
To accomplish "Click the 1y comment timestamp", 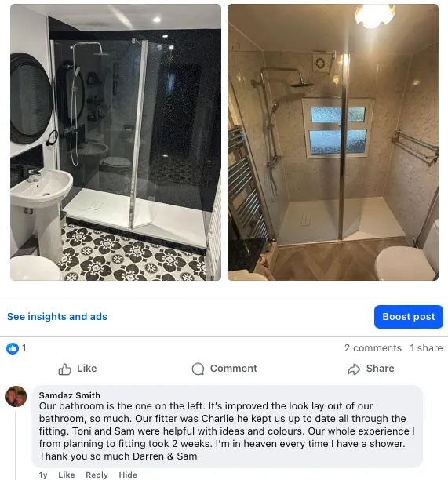I will 43,475.
